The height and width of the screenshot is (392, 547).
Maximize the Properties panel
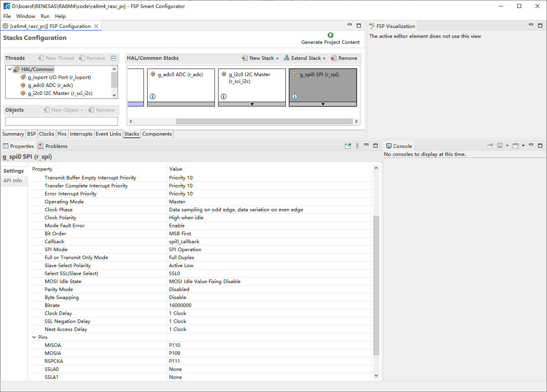coord(376,146)
